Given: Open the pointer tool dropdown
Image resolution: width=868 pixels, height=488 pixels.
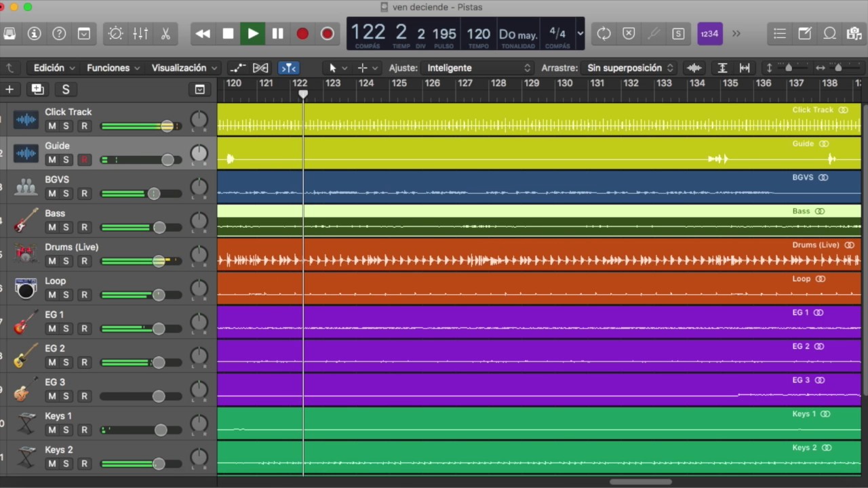Looking at the screenshot, I should point(337,68).
